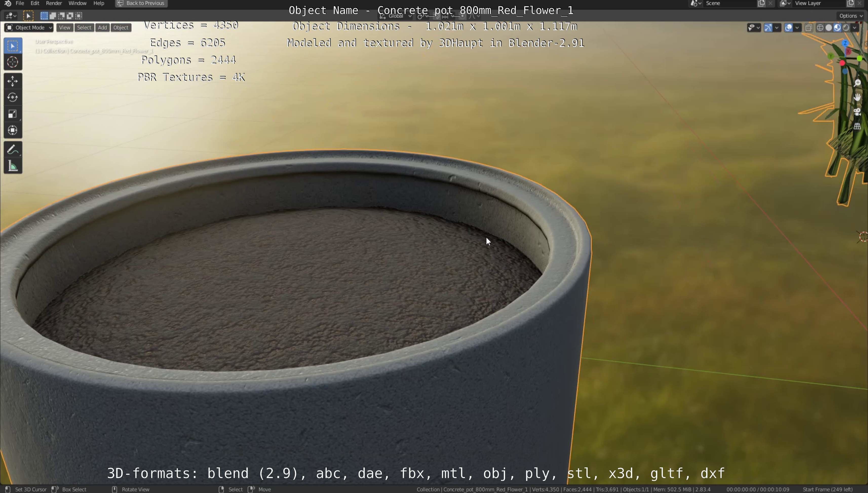Toggle the camera view icon
Viewport: 868px width, 493px height.
[857, 112]
